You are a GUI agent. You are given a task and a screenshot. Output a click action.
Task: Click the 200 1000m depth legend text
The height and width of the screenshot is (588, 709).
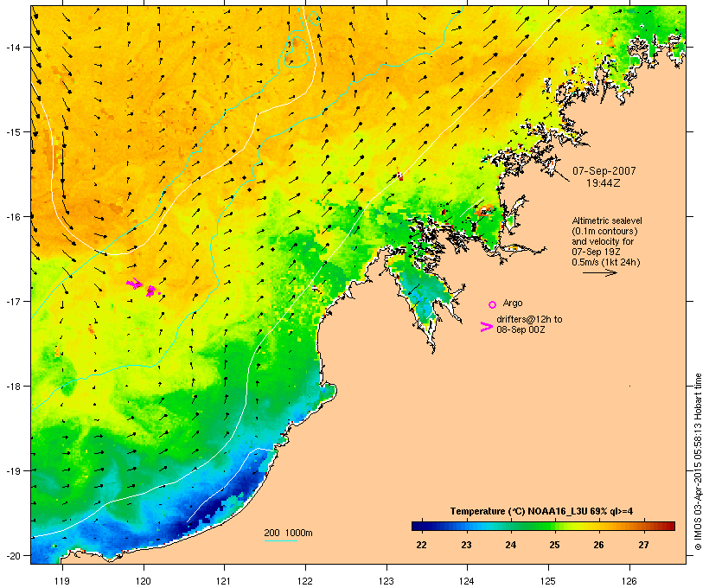[x=288, y=533]
